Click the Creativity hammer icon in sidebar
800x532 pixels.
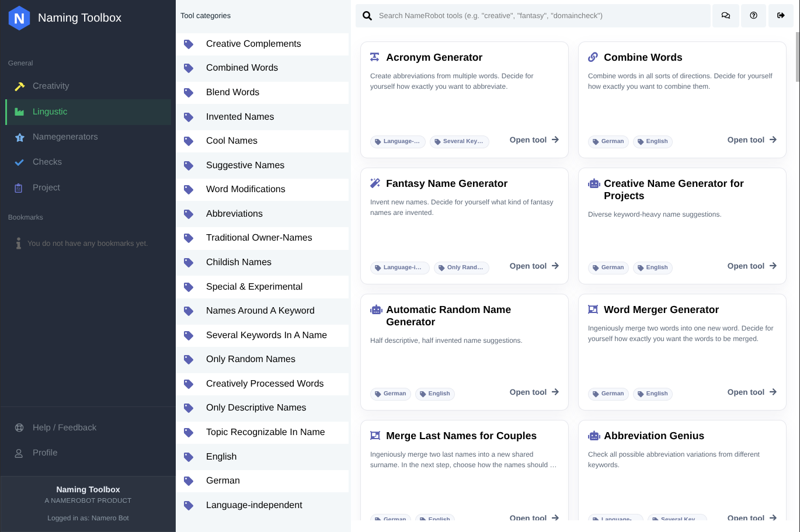[x=19, y=86]
